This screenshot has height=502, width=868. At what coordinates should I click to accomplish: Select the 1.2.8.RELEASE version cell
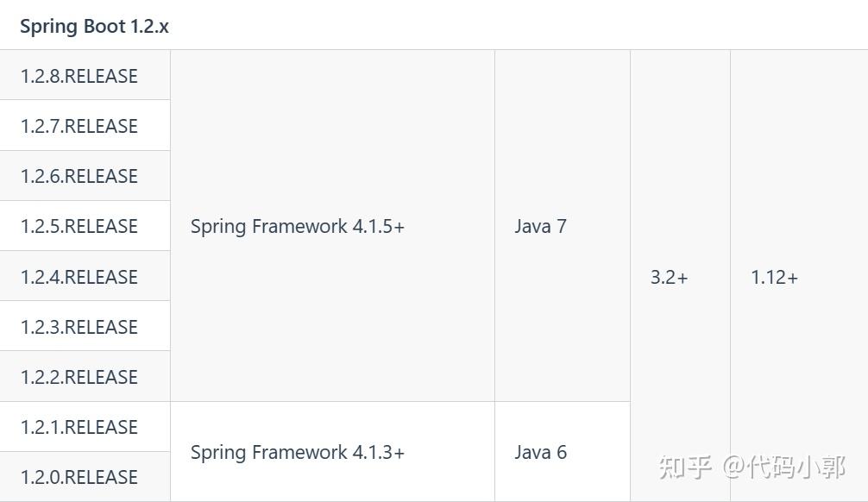click(85, 75)
